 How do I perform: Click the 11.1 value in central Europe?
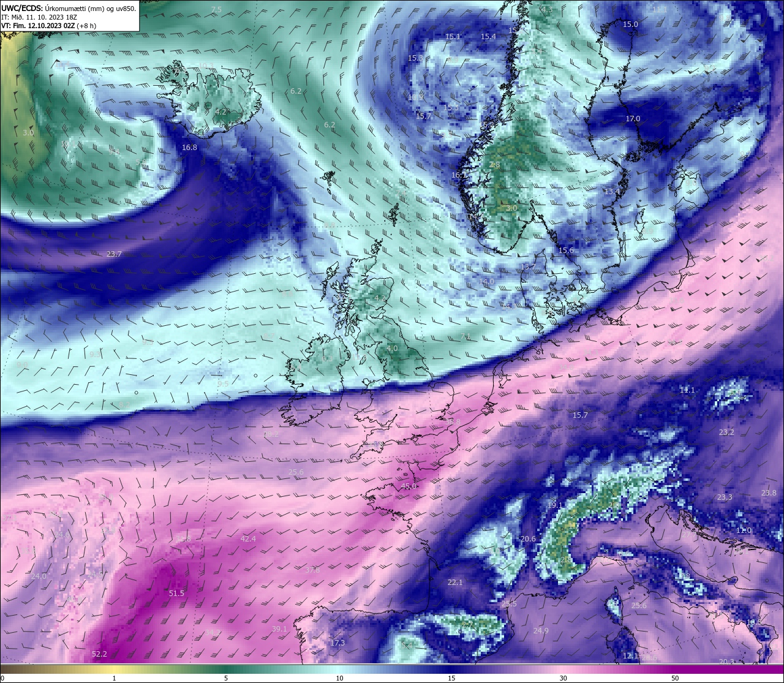pyautogui.click(x=687, y=390)
